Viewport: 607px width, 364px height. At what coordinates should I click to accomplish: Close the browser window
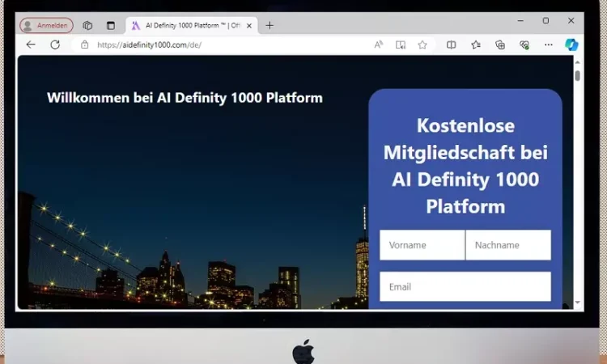coord(571,20)
